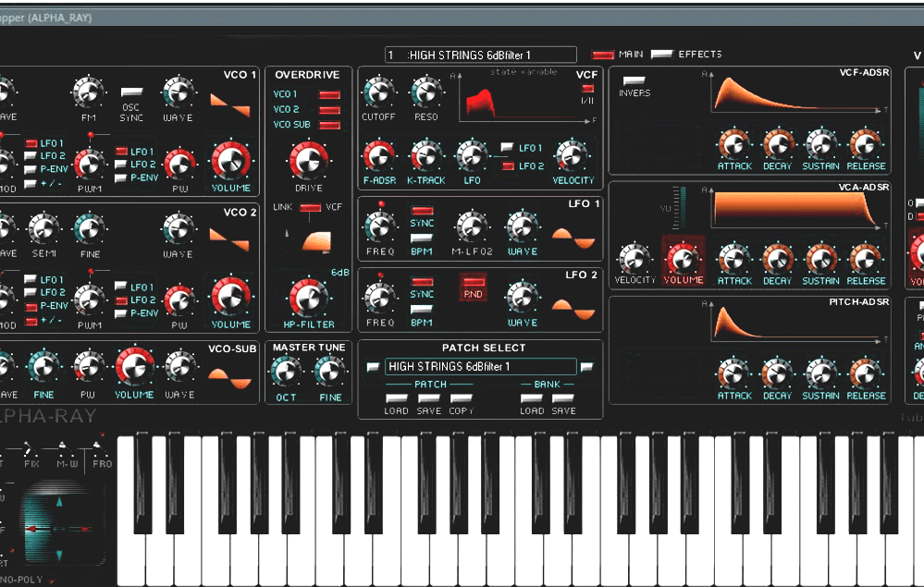Toggle LFO 2 RND button

click(474, 287)
